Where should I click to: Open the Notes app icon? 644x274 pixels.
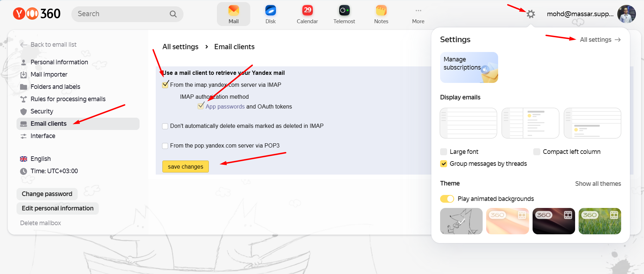point(381,14)
